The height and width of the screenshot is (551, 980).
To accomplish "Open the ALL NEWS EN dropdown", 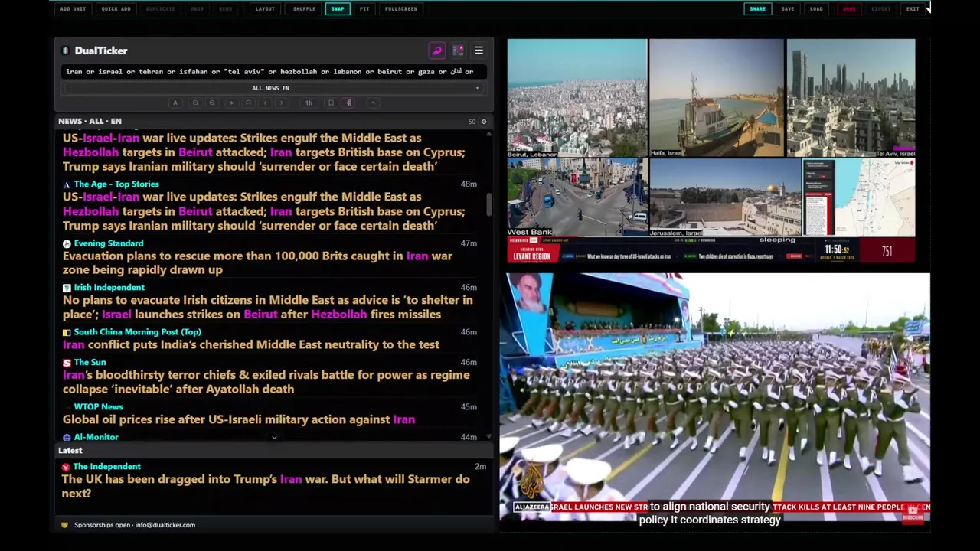I will [273, 88].
